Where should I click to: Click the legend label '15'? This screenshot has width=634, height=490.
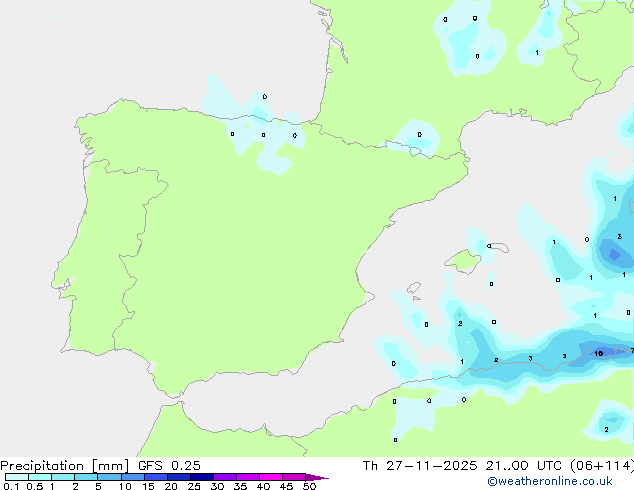point(148,486)
